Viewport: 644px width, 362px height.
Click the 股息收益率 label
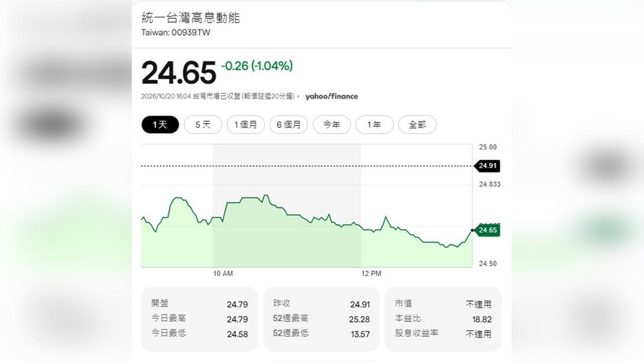tap(417, 333)
